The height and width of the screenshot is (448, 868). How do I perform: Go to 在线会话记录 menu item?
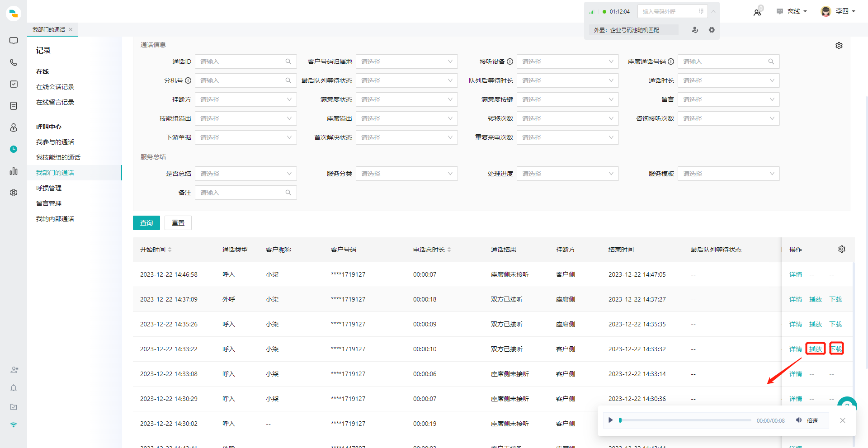tap(55, 87)
